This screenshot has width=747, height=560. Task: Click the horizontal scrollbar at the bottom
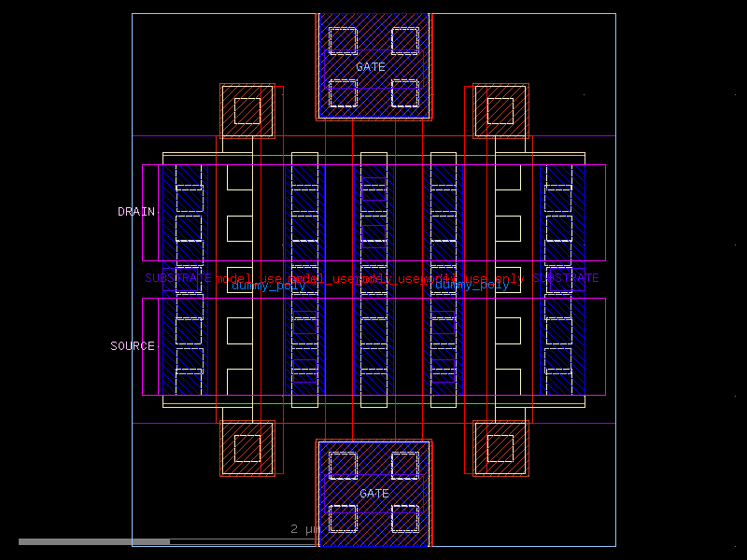pos(93,541)
